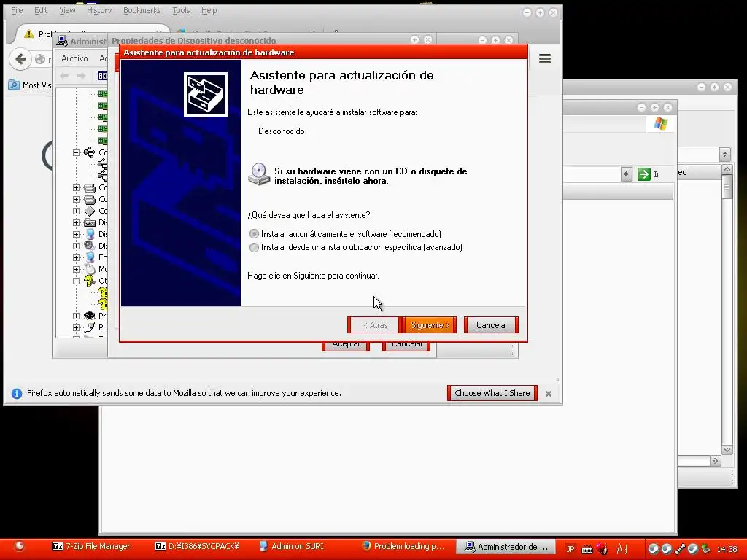
Task: Open the Firefox Tools menu
Action: pyautogui.click(x=181, y=10)
